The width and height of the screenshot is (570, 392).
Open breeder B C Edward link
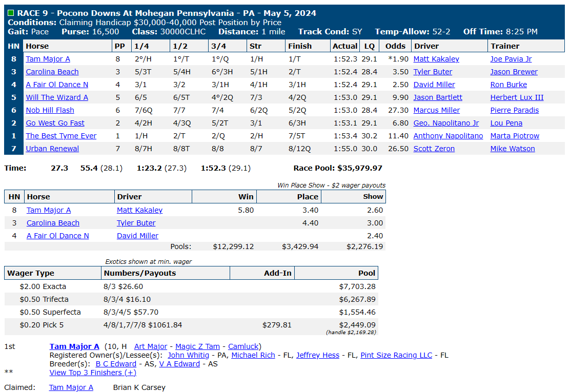click(116, 364)
